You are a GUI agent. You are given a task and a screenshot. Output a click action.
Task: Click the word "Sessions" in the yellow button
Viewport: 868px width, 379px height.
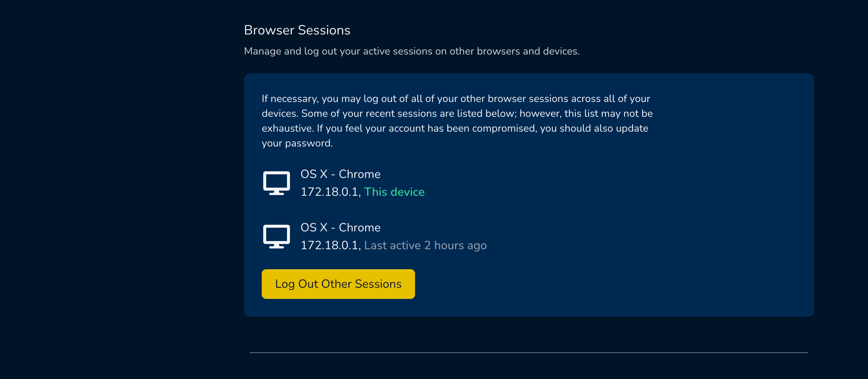[x=378, y=284]
